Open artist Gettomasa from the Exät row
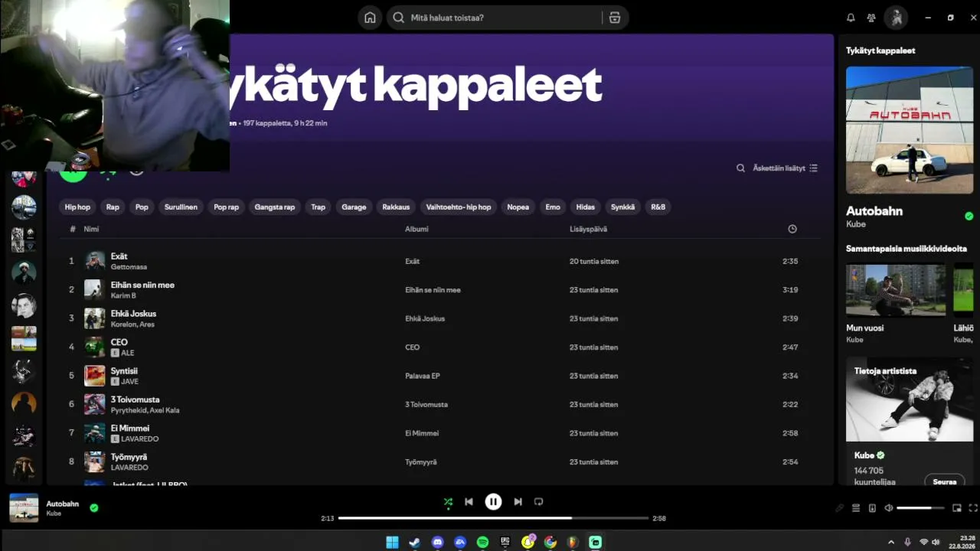Screen dimensions: 980x551 pyautogui.click(x=129, y=267)
